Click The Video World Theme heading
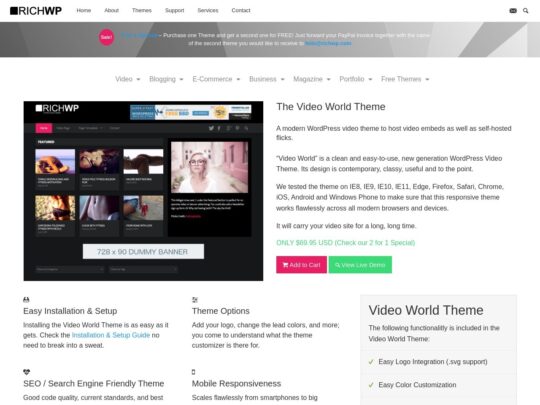The image size is (540, 405). click(331, 107)
